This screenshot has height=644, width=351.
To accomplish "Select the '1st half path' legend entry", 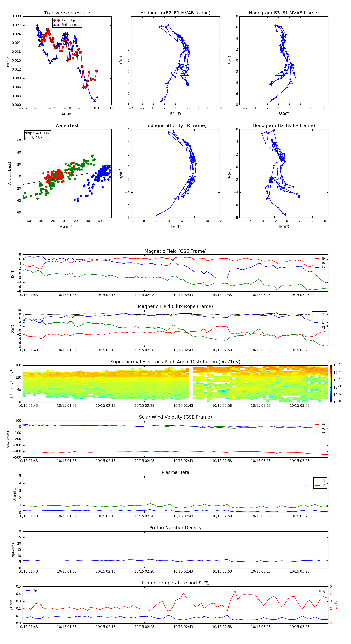I will click(67, 20).
